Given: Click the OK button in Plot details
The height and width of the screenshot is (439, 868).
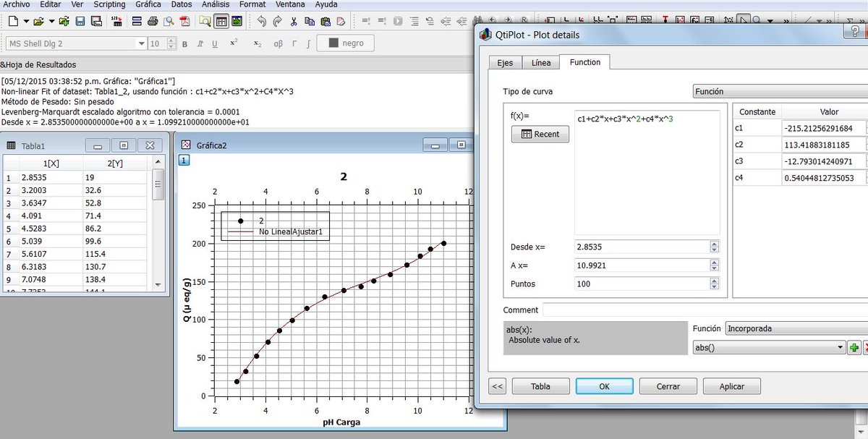Looking at the screenshot, I should pyautogui.click(x=604, y=386).
